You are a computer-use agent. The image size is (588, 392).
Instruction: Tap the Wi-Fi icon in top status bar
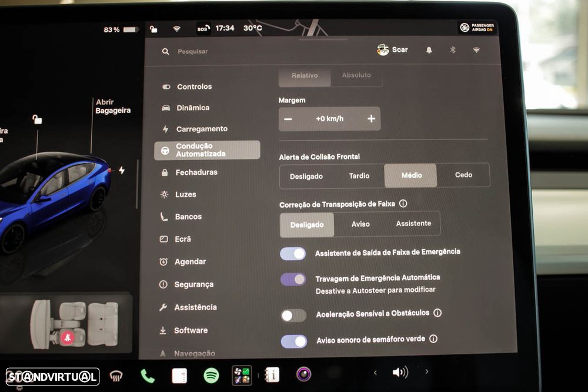(x=176, y=29)
